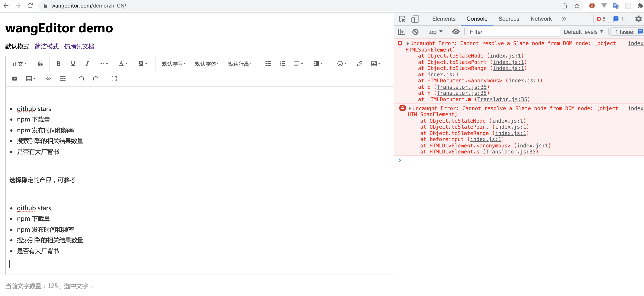Open the text alignment menu
This screenshot has height=296, width=644.
click(298, 64)
